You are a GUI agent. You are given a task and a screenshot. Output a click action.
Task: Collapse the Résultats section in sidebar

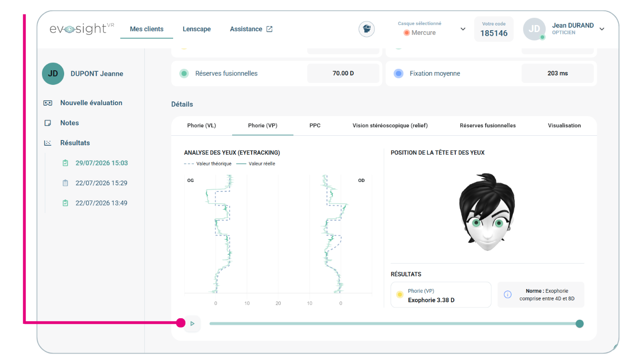(75, 143)
